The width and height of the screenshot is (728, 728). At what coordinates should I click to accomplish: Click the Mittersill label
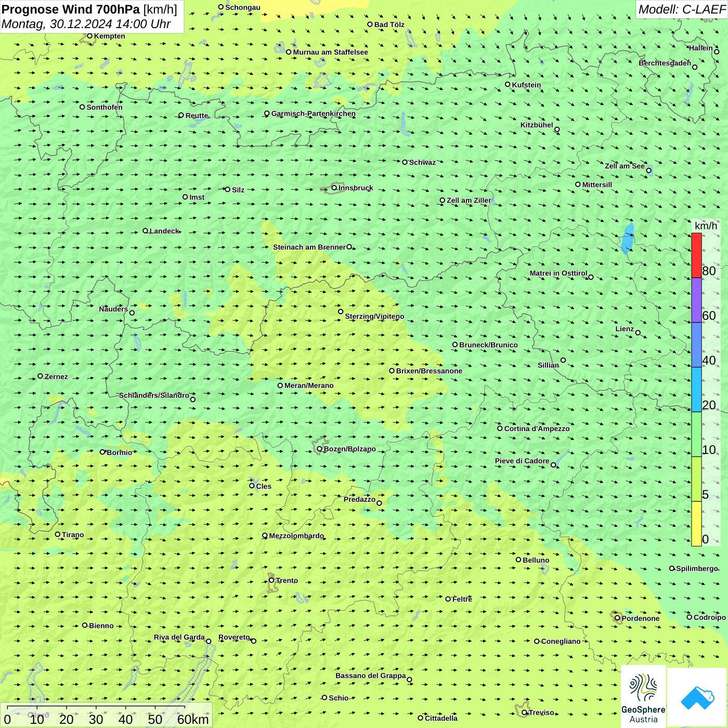(x=597, y=185)
